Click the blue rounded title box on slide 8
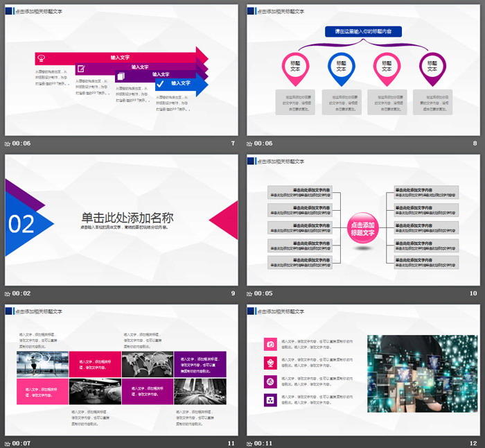 [363, 31]
